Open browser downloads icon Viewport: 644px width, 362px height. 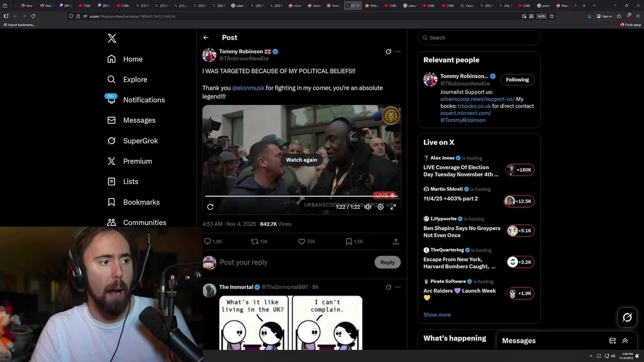point(589,16)
